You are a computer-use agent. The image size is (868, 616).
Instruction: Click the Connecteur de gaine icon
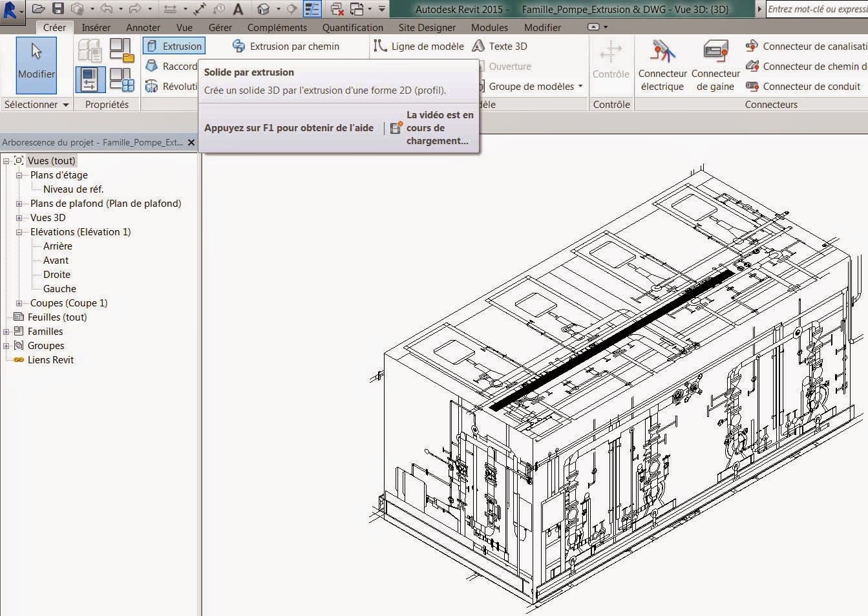[x=715, y=52]
